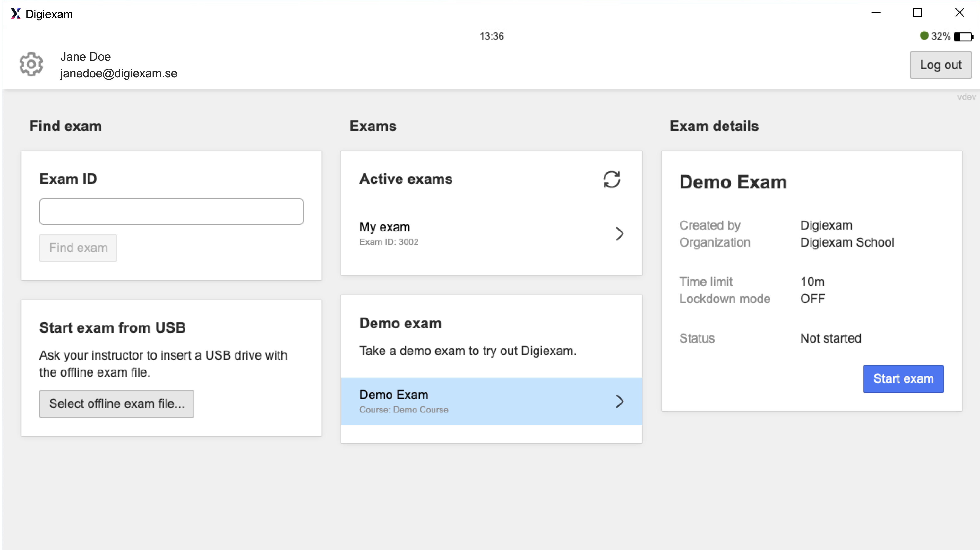
Task: Click the greyed Find exam button
Action: click(78, 248)
